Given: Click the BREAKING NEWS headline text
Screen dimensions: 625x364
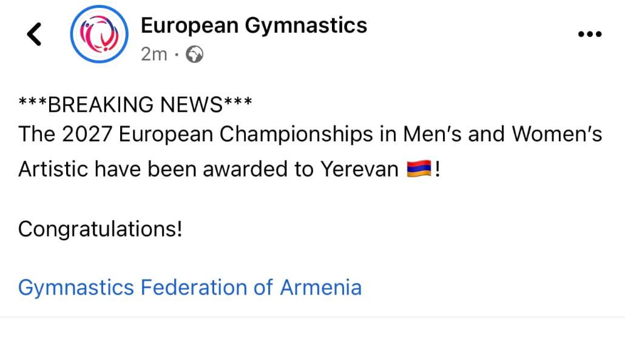Looking at the screenshot, I should click(135, 105).
